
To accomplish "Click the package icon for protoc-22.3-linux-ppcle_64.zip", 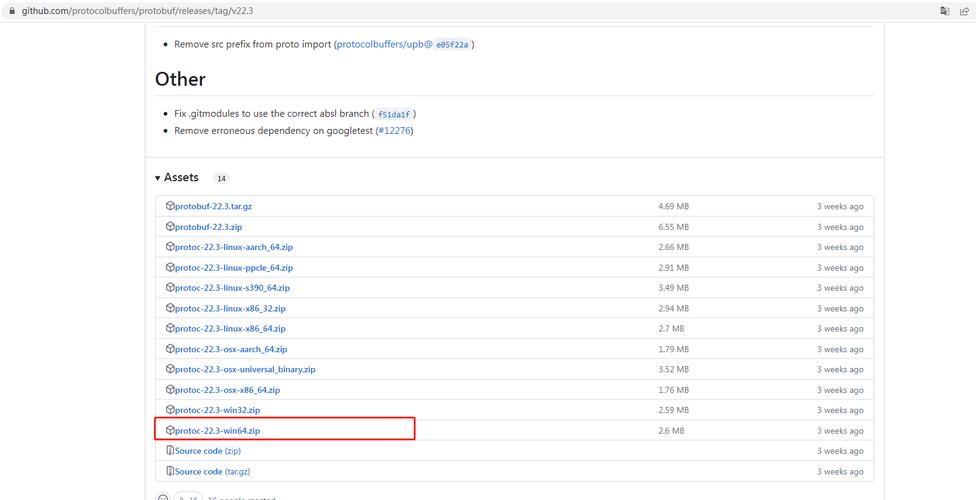I will (170, 267).
